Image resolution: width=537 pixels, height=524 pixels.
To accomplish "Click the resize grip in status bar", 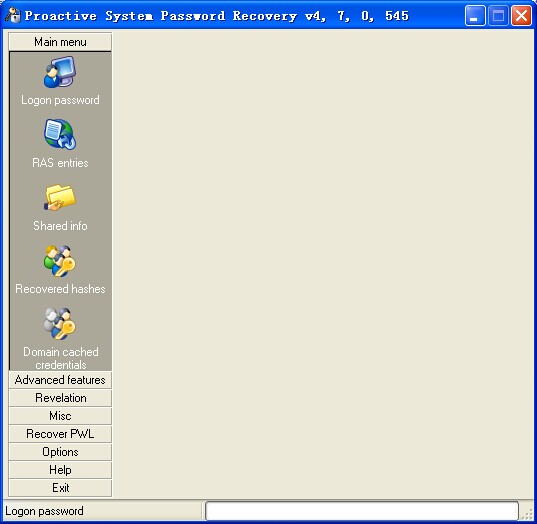I will point(527,513).
